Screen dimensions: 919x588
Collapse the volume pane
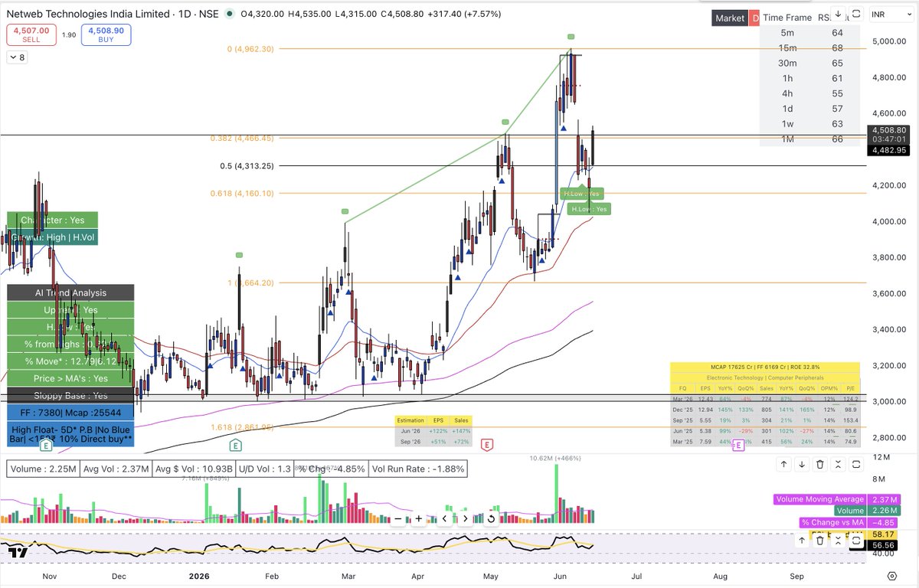pos(838,464)
